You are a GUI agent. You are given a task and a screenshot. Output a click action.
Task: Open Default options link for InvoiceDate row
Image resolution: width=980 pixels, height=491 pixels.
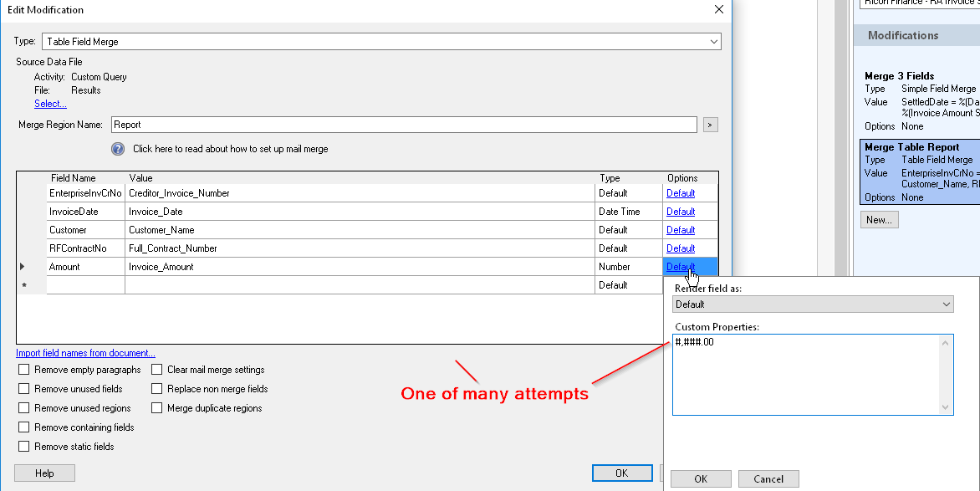pos(681,212)
